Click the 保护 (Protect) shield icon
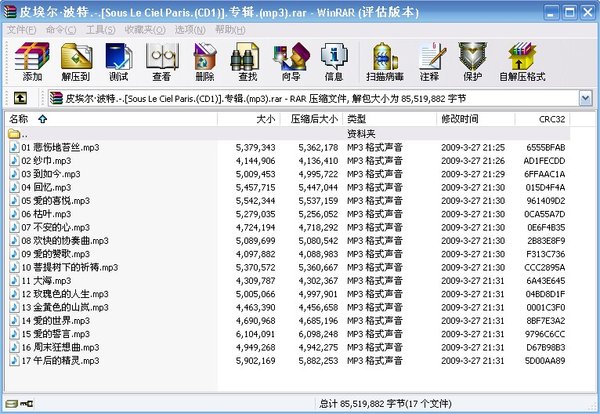 [473, 62]
